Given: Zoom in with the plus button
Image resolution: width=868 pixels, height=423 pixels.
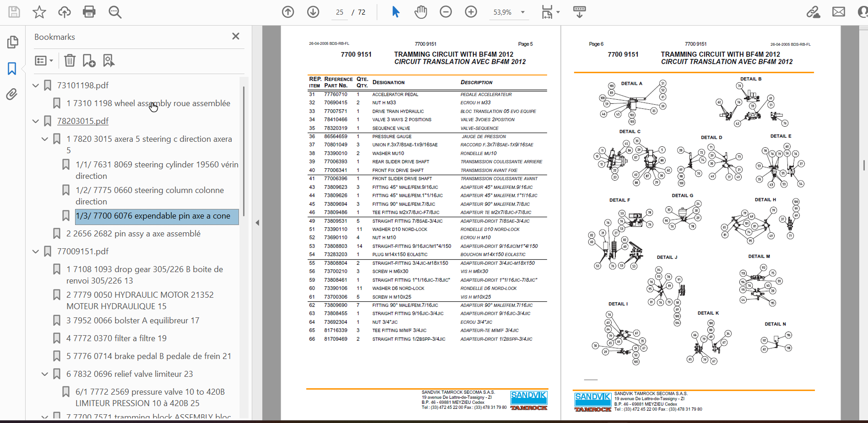Looking at the screenshot, I should click(x=471, y=12).
